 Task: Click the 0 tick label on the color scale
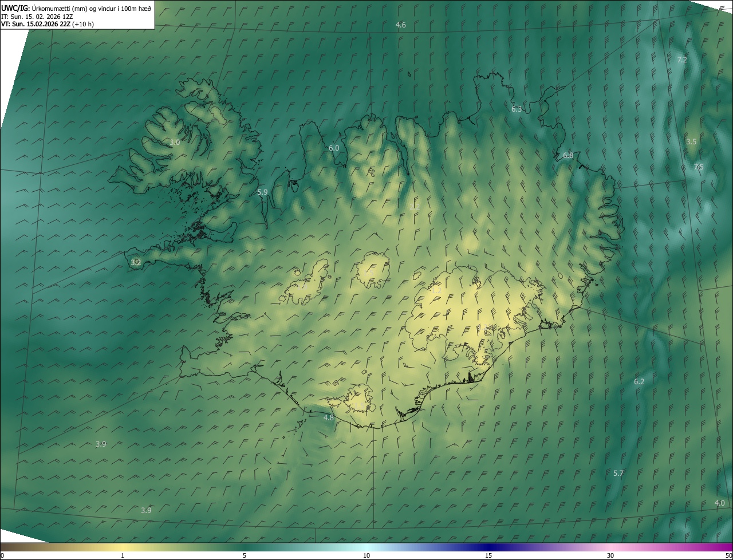point(2,555)
